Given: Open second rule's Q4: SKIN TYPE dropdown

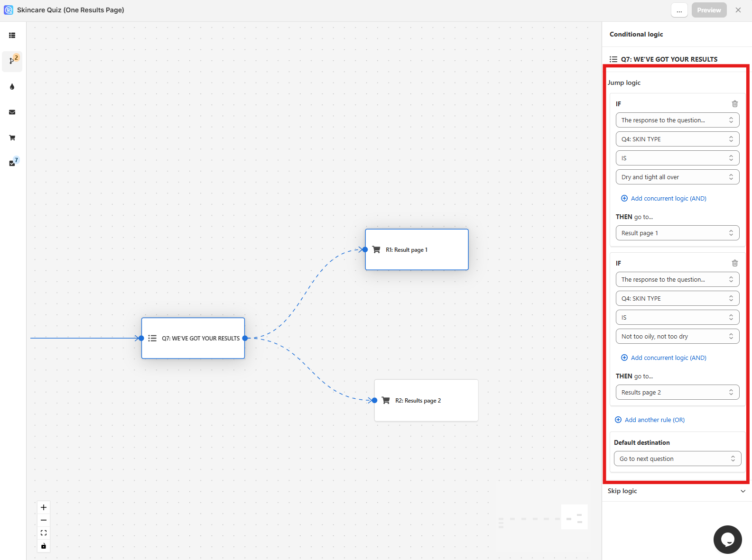Looking at the screenshot, I should click(x=678, y=298).
